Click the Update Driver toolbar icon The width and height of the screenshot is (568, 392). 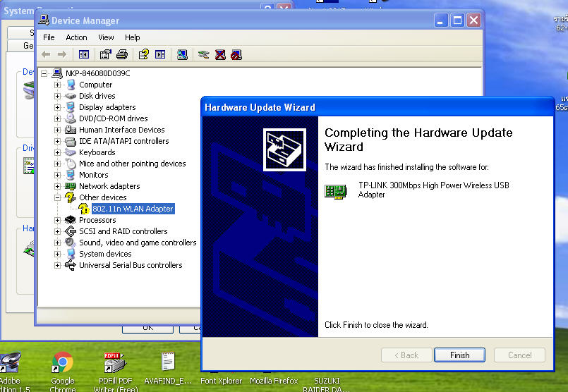coord(204,55)
